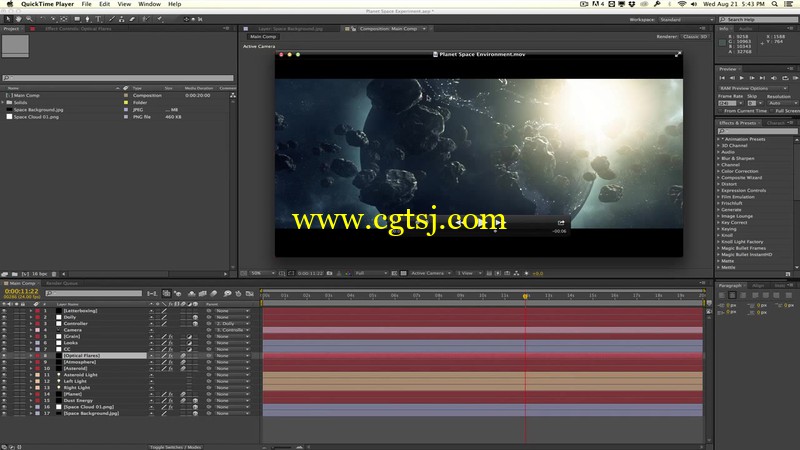Image resolution: width=800 pixels, height=450 pixels.
Task: Click the snapshot camera icon in viewer
Action: pos(330,273)
